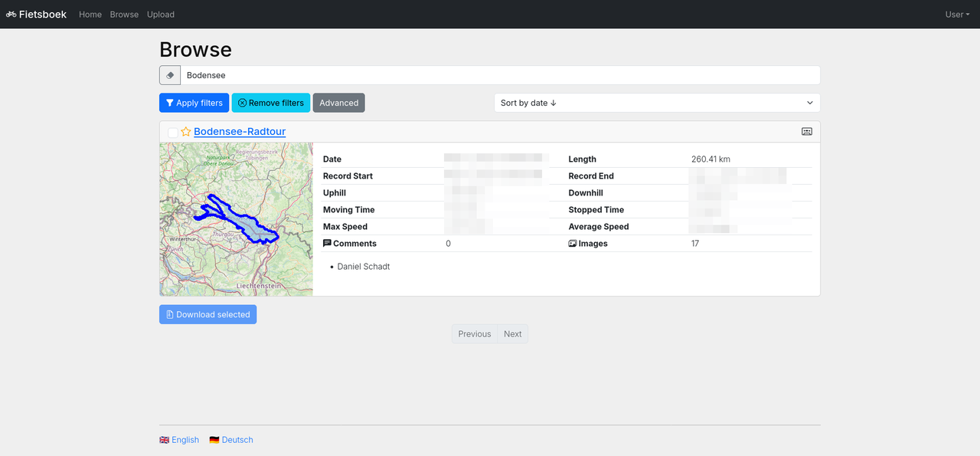Click the Fietsboek bicycle logo
This screenshot has width=980, height=456.
click(11, 15)
